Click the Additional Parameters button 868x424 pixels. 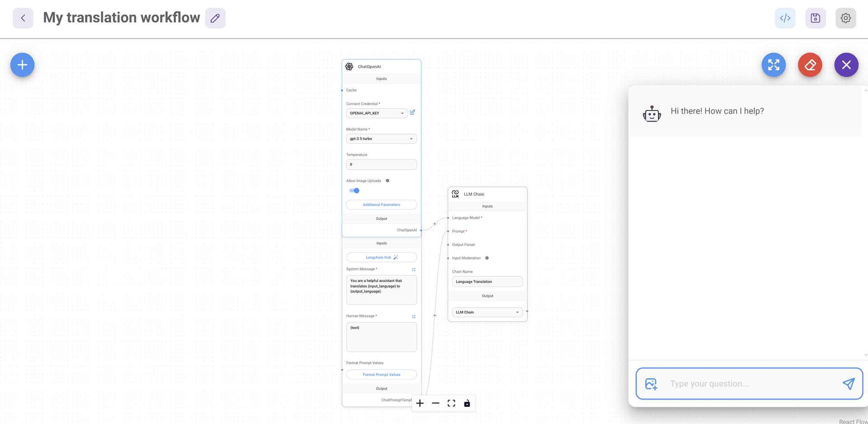coord(381,205)
